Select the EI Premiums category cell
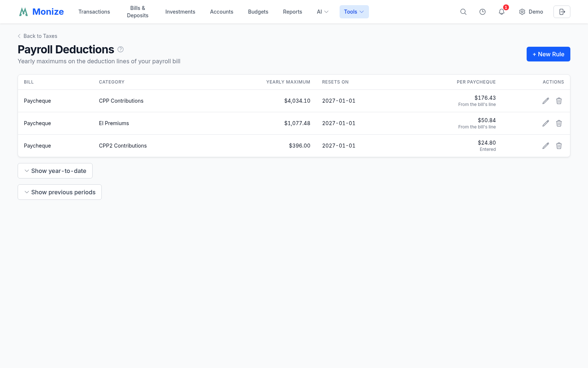Screen dimensions: 588x368 coord(114,123)
